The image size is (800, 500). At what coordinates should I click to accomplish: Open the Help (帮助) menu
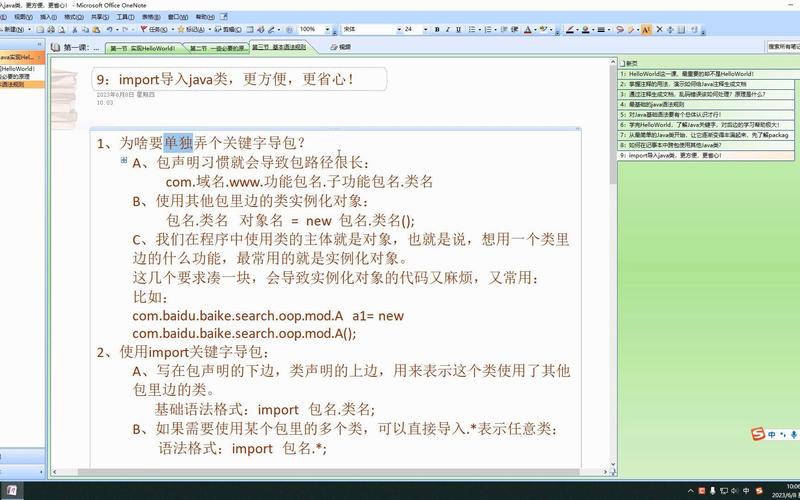(205, 17)
